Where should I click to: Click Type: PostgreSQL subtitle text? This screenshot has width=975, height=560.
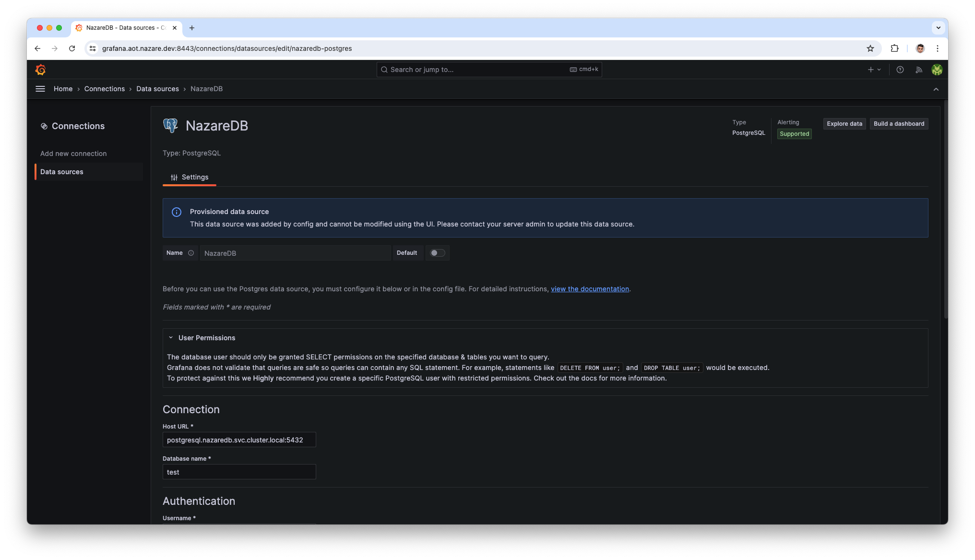pos(191,153)
